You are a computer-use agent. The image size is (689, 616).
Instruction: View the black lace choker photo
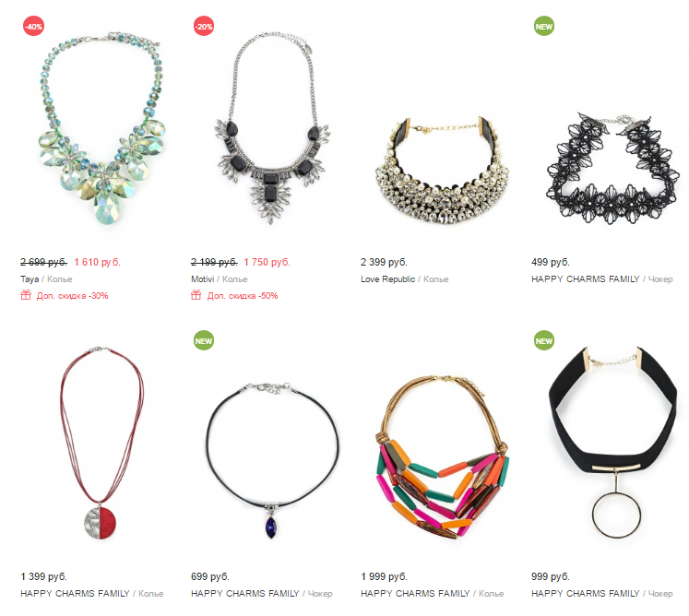pyautogui.click(x=612, y=168)
